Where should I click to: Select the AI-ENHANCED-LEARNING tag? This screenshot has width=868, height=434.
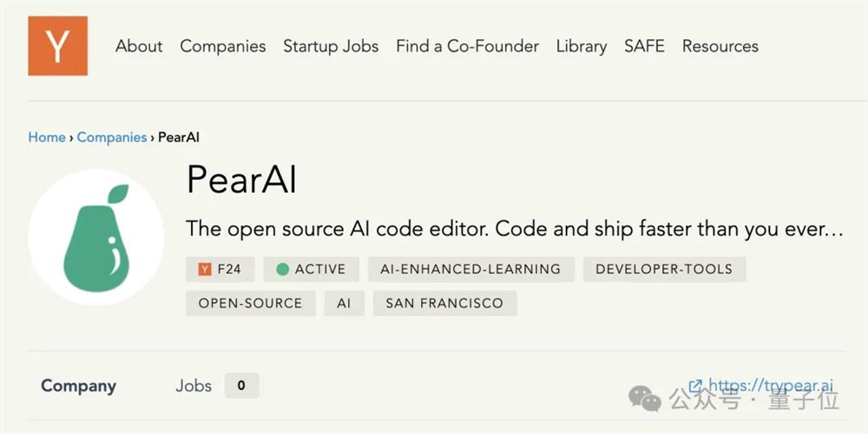470,269
